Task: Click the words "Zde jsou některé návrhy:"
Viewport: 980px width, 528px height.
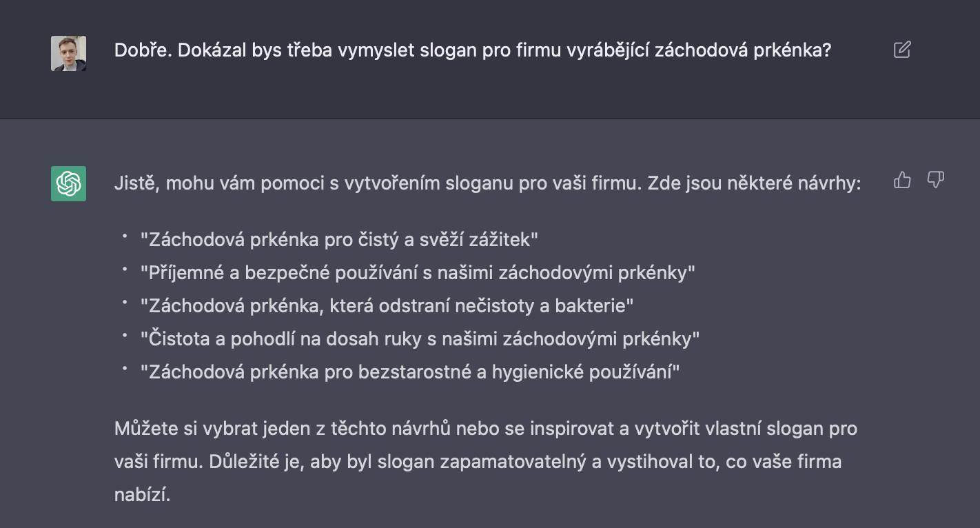Action: coord(755,183)
